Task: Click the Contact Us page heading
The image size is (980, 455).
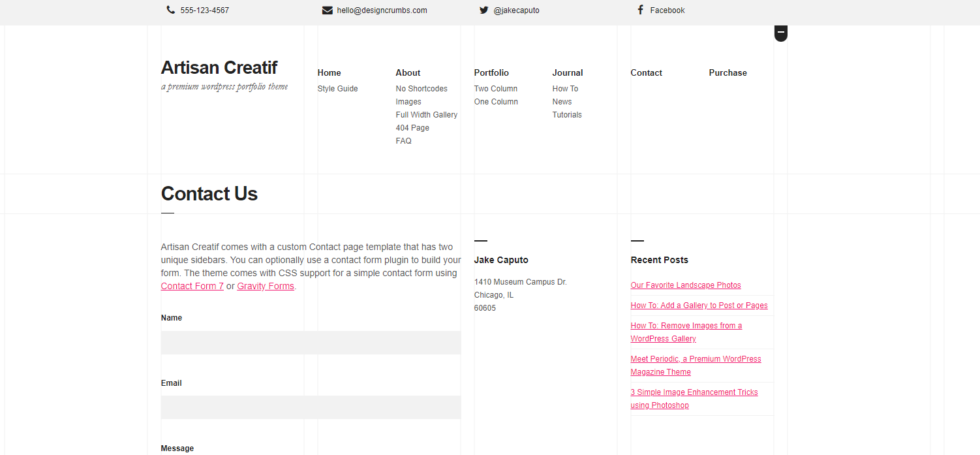Action: (x=209, y=194)
